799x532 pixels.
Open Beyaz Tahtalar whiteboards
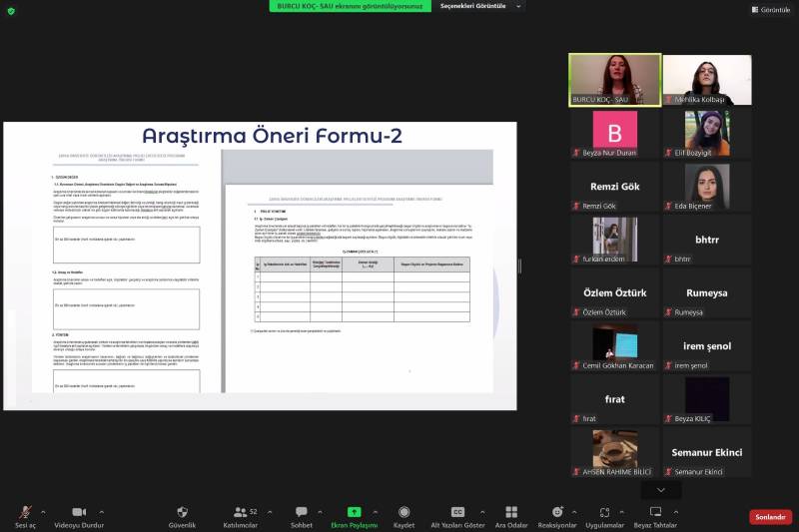pos(655,513)
